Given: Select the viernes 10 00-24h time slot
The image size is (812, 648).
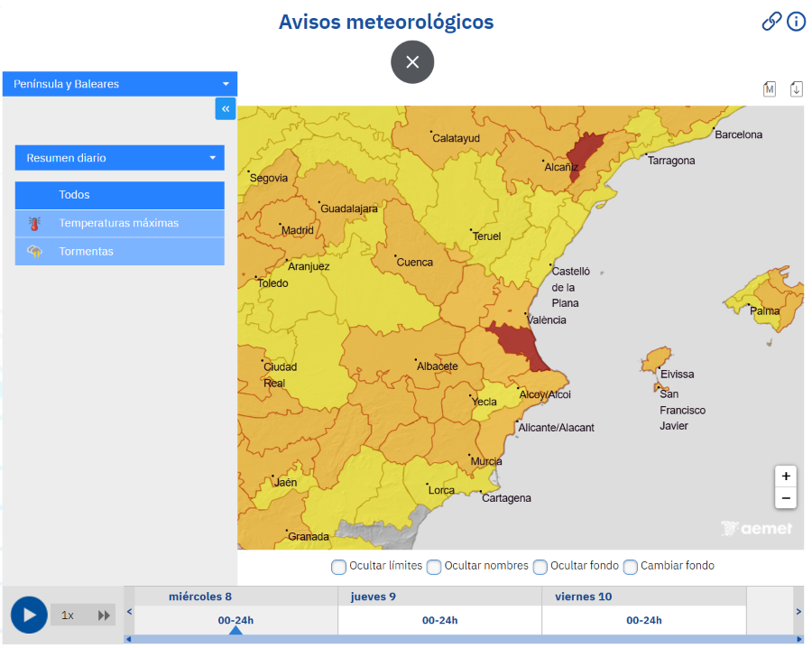Looking at the screenshot, I should (643, 620).
